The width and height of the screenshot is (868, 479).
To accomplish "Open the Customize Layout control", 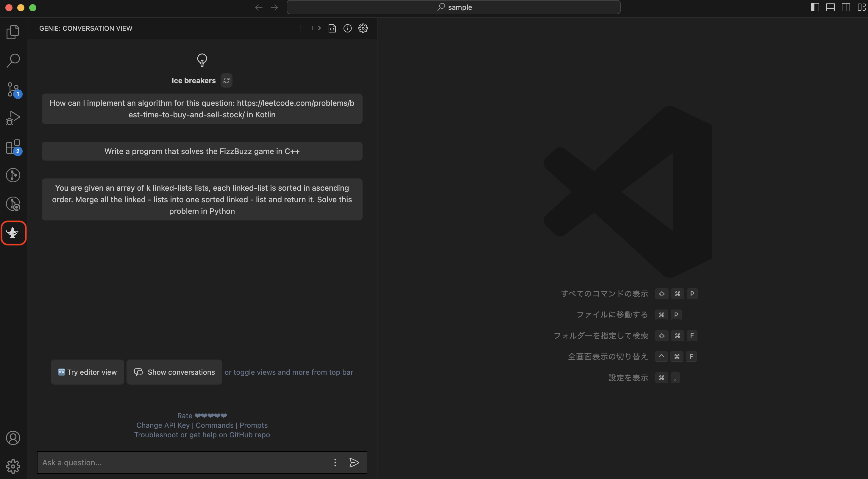I will coord(861,7).
